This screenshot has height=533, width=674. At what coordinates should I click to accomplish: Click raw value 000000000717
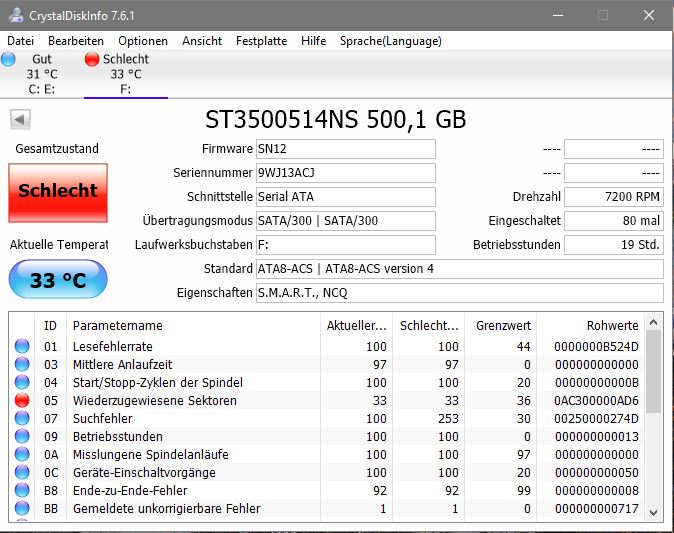[x=597, y=509]
